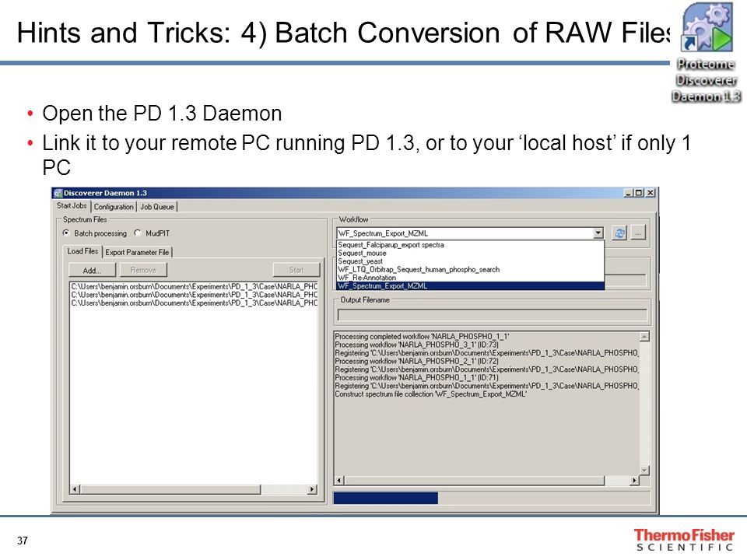
Task: Switch to the Start Jobs tab
Action: coord(72,205)
